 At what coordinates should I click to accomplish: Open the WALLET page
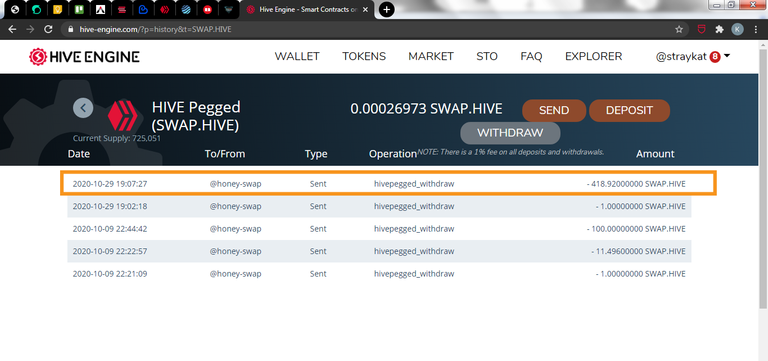pos(297,56)
